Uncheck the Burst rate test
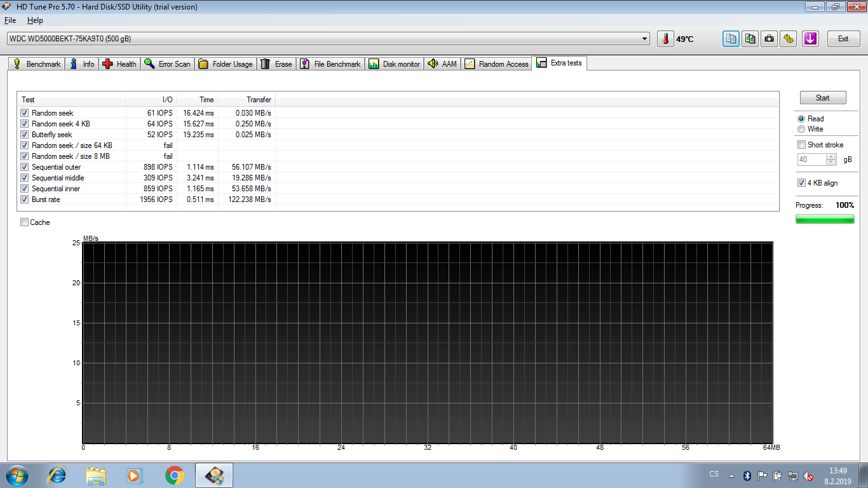The width and height of the screenshot is (868, 488). coord(25,200)
